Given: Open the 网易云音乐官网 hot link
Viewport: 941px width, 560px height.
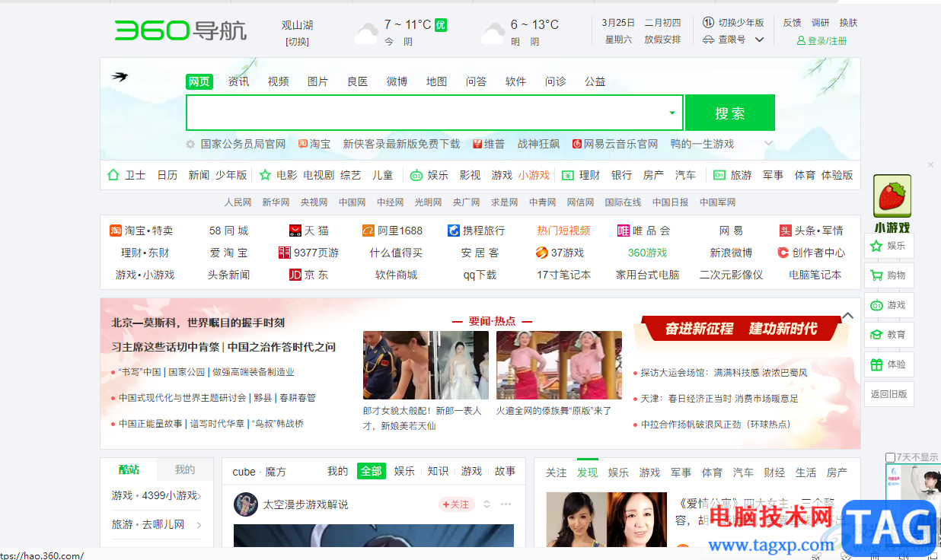Looking at the screenshot, I should pos(615,144).
